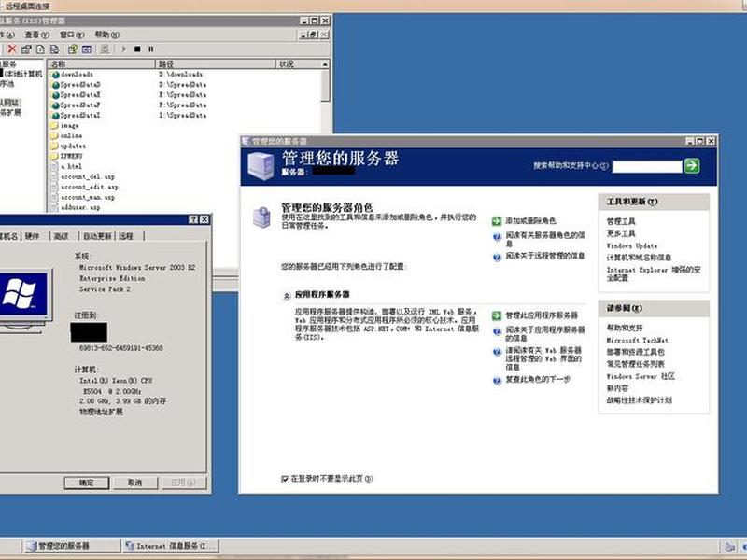Open the 管理工具 link
Viewport: 747px width, 560px height.
pos(621,221)
